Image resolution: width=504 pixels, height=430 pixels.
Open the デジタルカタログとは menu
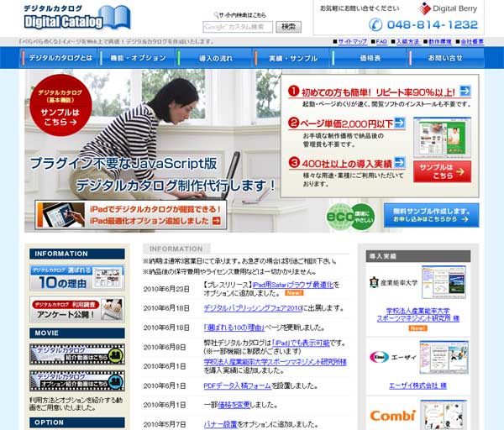(60, 58)
